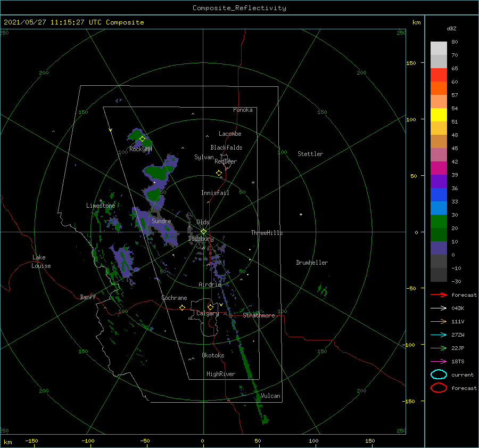Click the yellow diamond marker near RockyMH
This screenshot has height=448, width=479.
click(142, 139)
